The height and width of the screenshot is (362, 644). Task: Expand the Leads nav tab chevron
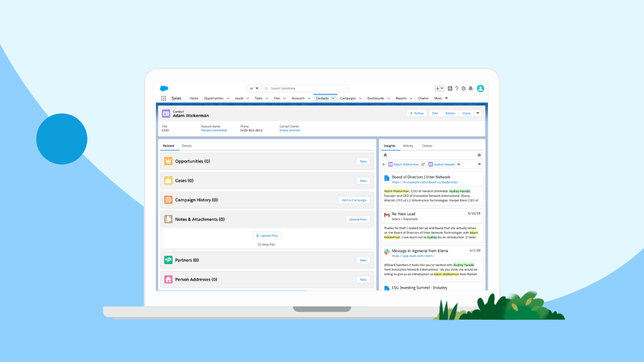(247, 98)
